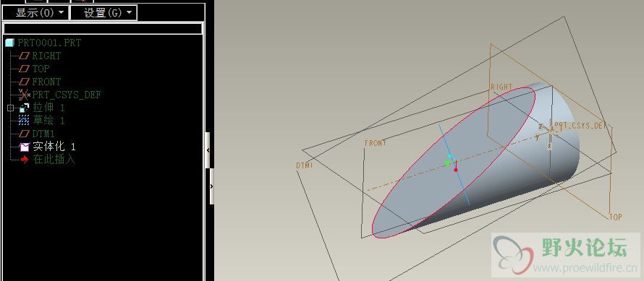Click the FRONT datum plane icon
Image resolution: width=644 pixels, height=281 pixels.
pyautogui.click(x=25, y=82)
